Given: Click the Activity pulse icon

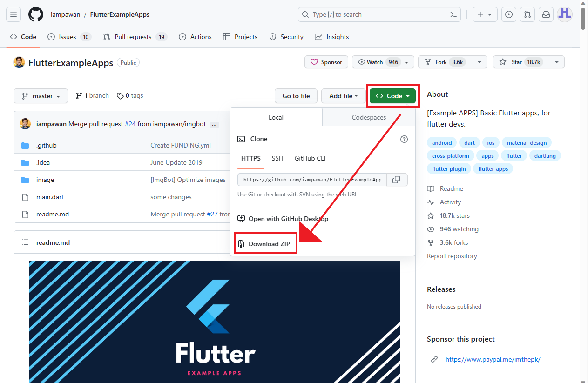Looking at the screenshot, I should 430,202.
